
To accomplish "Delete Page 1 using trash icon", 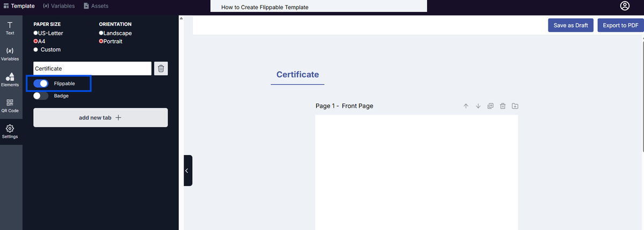I will pyautogui.click(x=503, y=106).
